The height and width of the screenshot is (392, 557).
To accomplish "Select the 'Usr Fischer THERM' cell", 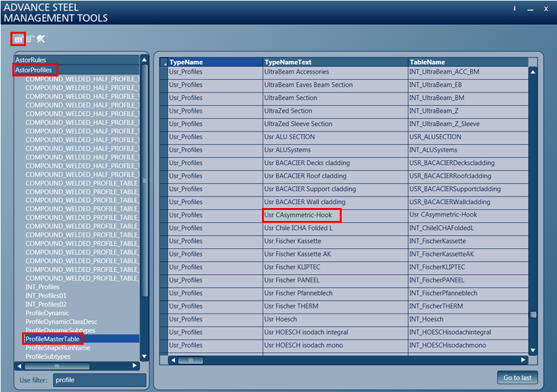I will pos(335,306).
